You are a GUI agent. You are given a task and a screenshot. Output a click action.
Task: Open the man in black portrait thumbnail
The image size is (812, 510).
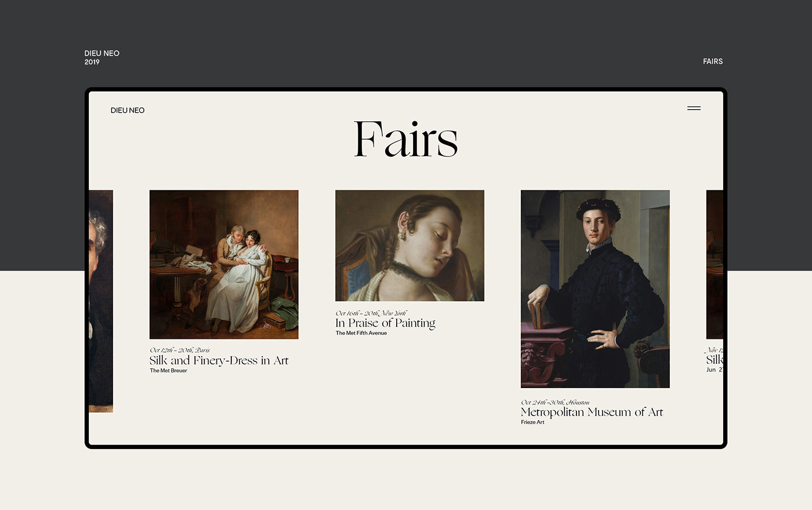[x=595, y=289]
